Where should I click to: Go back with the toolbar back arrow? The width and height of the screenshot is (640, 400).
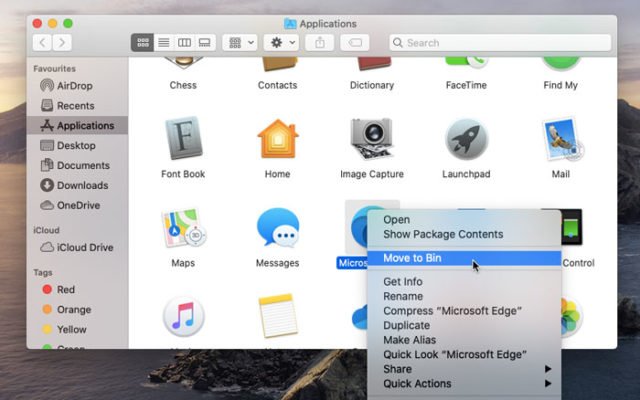point(42,42)
